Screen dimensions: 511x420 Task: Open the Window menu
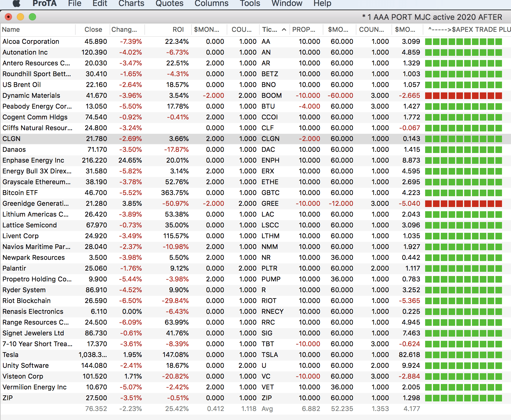(x=287, y=3)
